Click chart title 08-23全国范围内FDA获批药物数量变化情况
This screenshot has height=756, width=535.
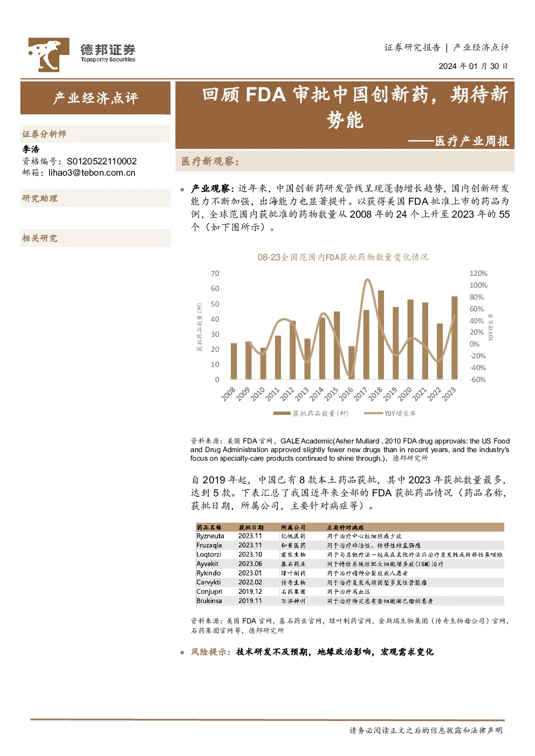coord(343,257)
